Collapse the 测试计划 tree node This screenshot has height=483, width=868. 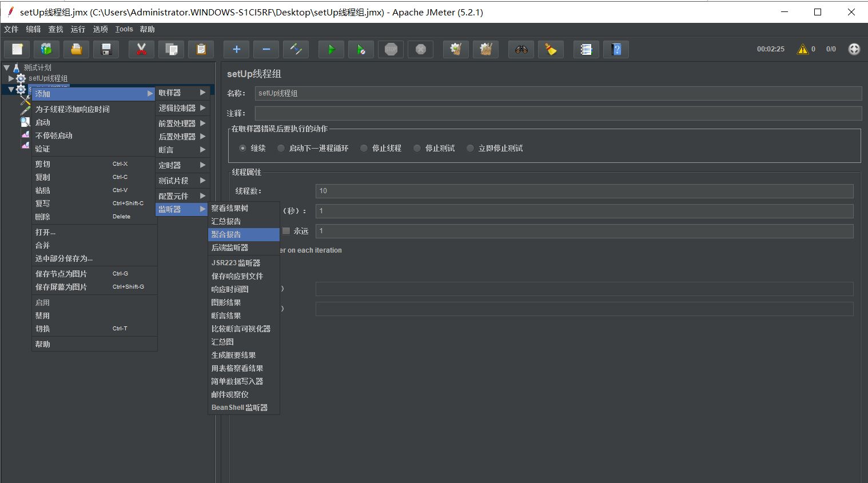coord(6,67)
